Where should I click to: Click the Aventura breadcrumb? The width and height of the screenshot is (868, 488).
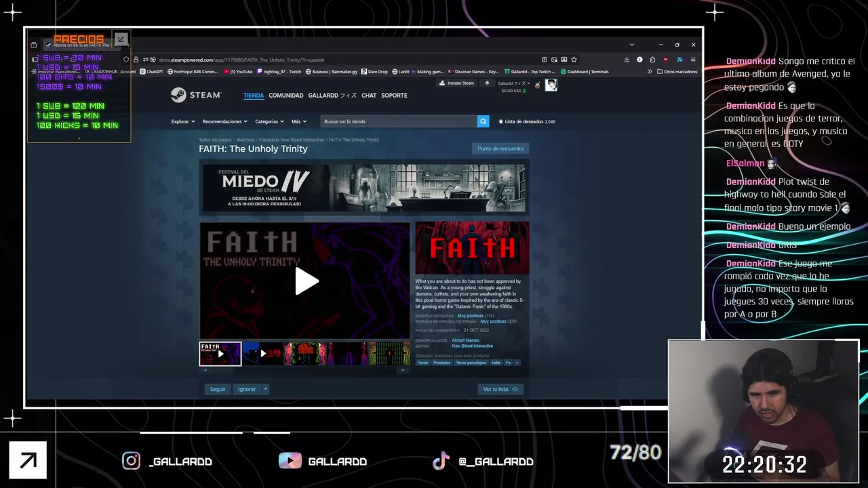click(x=245, y=140)
